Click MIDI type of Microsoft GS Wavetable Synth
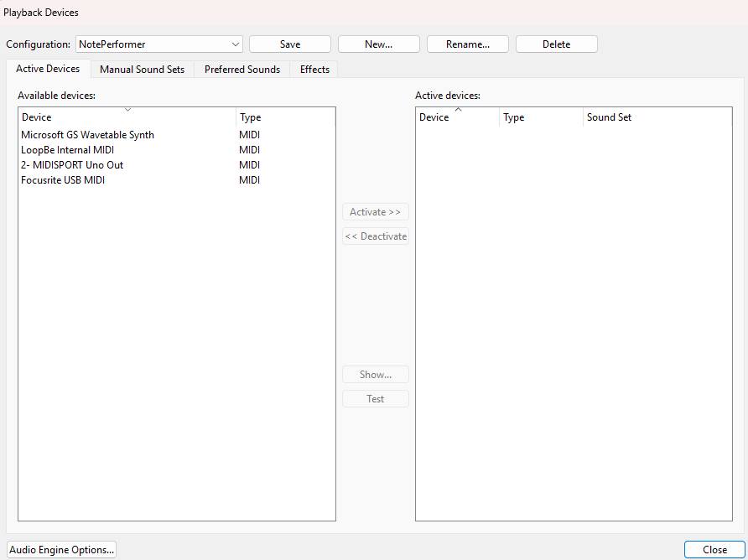Screen dimensions: 748x560 [x=250, y=135]
